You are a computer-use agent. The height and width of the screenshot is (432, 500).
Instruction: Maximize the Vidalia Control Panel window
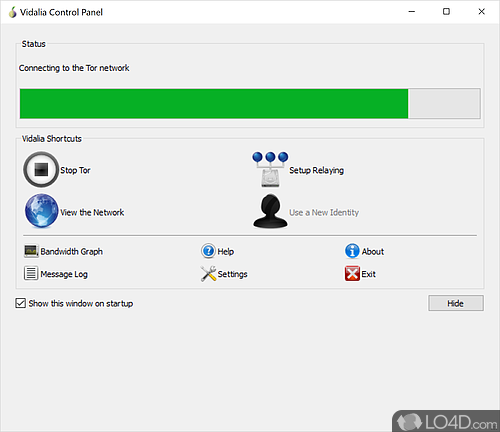pyautogui.click(x=446, y=12)
